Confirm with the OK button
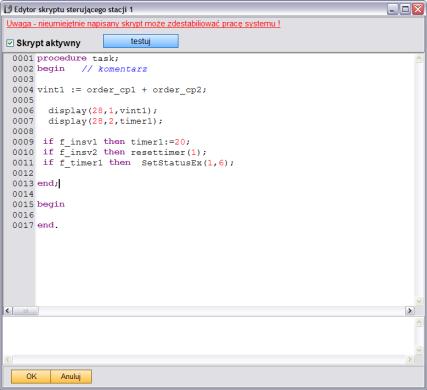 [31, 376]
